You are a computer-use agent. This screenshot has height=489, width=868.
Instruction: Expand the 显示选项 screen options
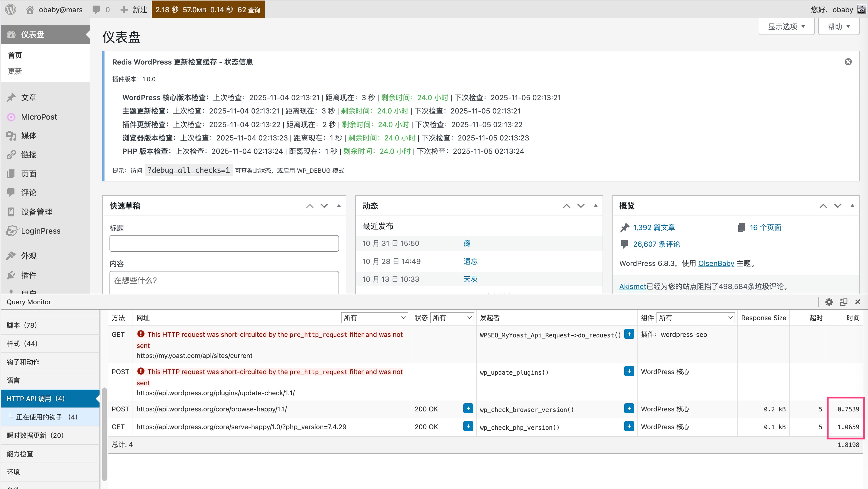[787, 27]
